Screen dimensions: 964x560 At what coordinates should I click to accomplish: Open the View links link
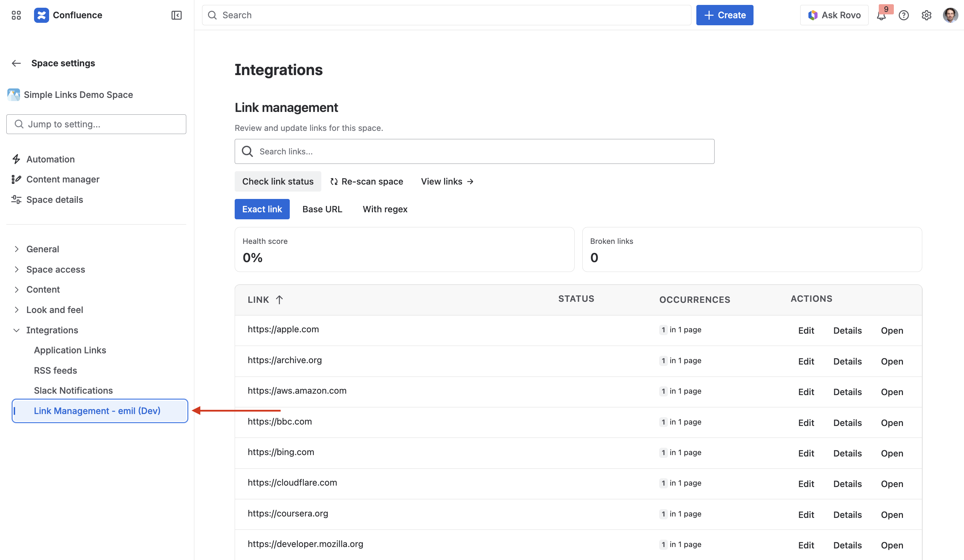point(447,181)
